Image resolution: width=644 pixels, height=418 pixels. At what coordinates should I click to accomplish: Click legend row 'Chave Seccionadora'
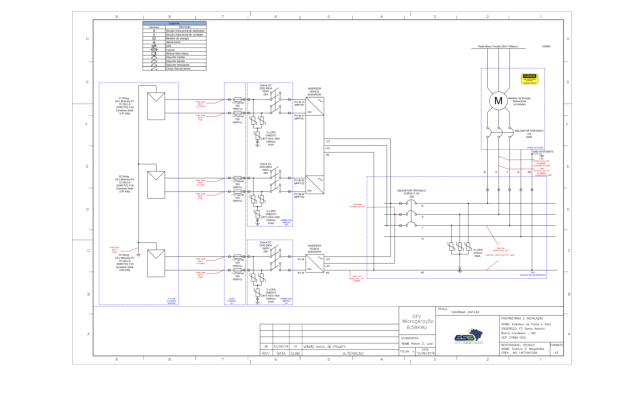pyautogui.click(x=175, y=69)
